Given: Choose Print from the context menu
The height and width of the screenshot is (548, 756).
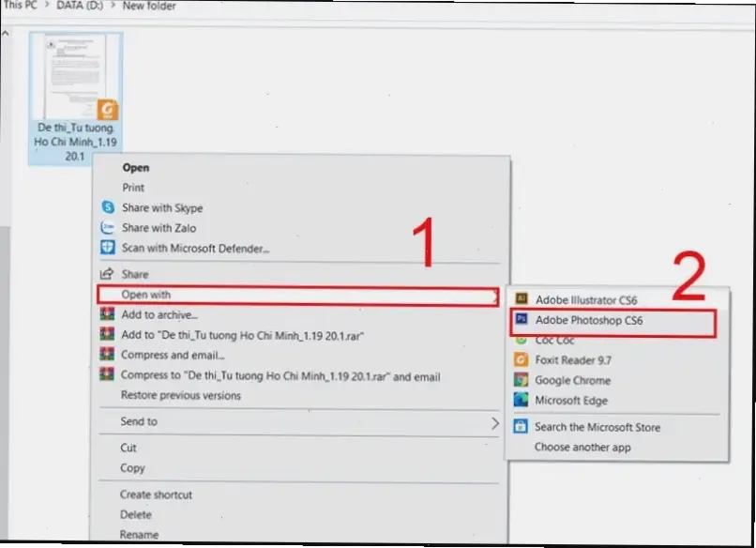Looking at the screenshot, I should click(133, 188).
